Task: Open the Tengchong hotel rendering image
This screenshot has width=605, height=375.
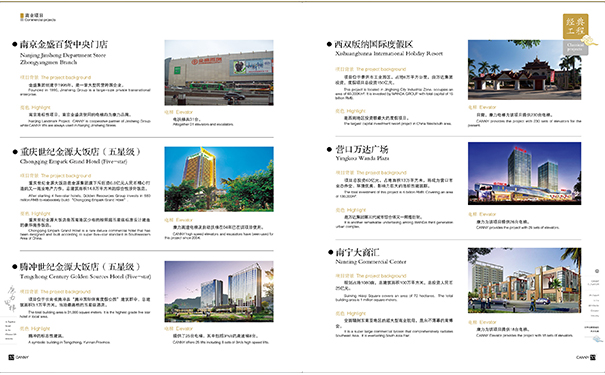Action: (x=219, y=291)
